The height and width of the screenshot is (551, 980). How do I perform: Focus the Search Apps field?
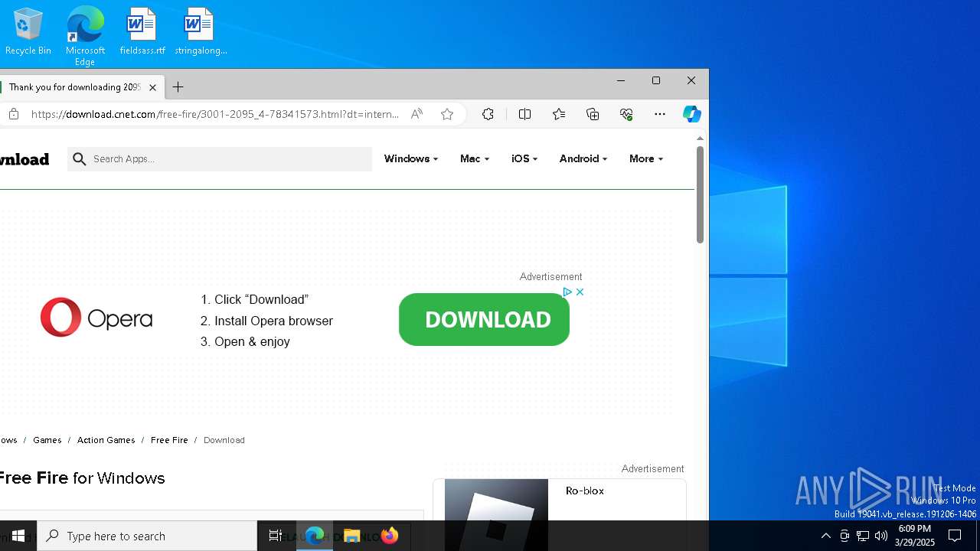[220, 159]
